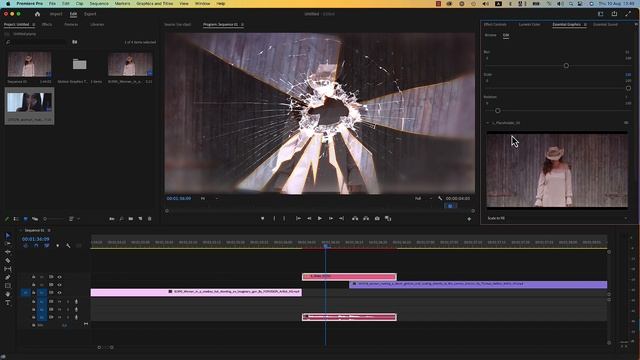This screenshot has height=360, width=640.
Task: Click the Mark In button
Action: point(274,218)
